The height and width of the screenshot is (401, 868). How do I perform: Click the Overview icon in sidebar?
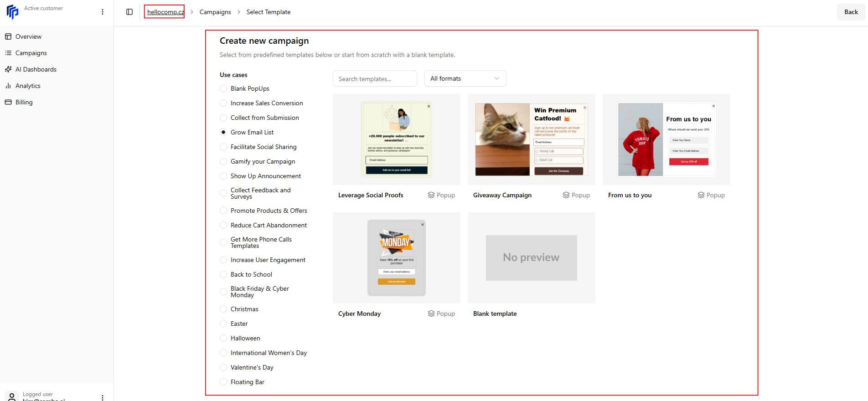pyautogui.click(x=8, y=36)
